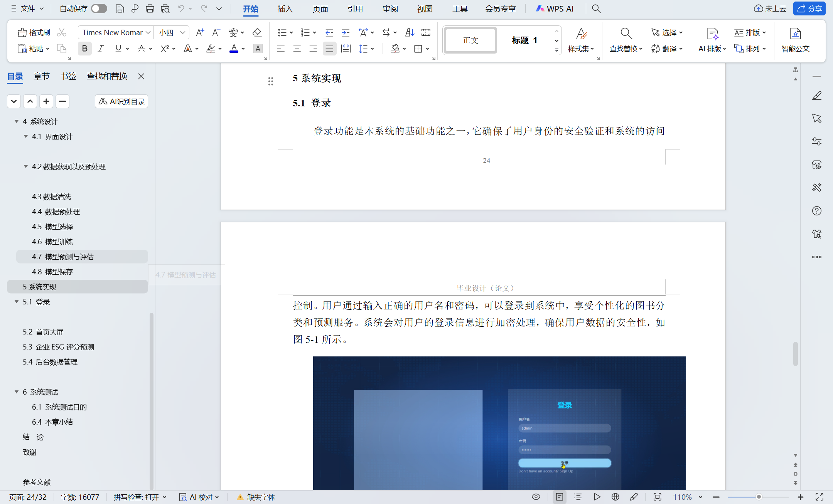Expand the styles gallery
Viewport: 833px width, 504px height.
[x=556, y=50]
